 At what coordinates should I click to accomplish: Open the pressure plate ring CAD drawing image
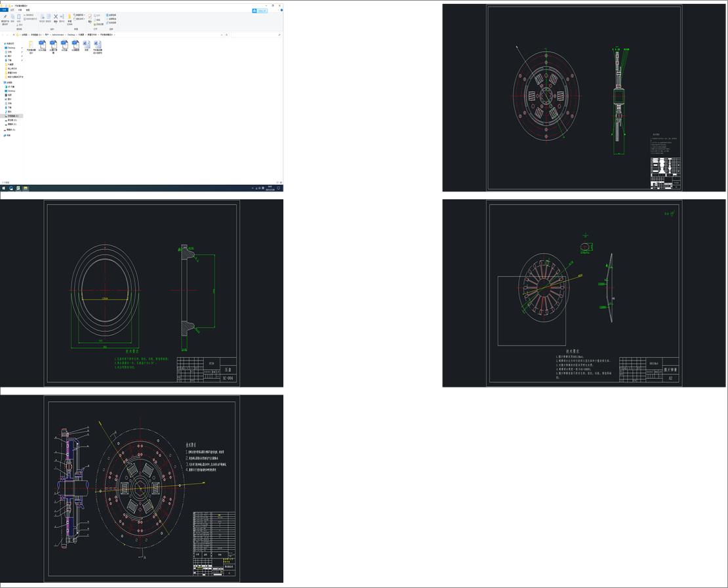point(142,293)
